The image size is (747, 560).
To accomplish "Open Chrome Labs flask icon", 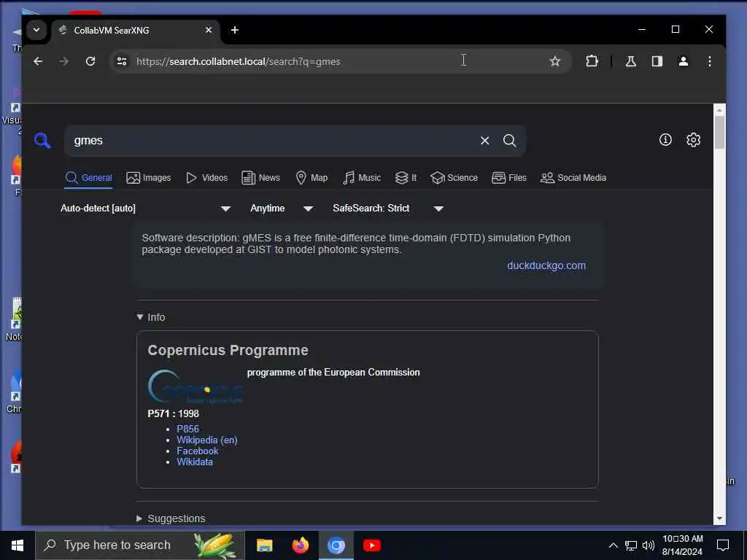I will [631, 61].
